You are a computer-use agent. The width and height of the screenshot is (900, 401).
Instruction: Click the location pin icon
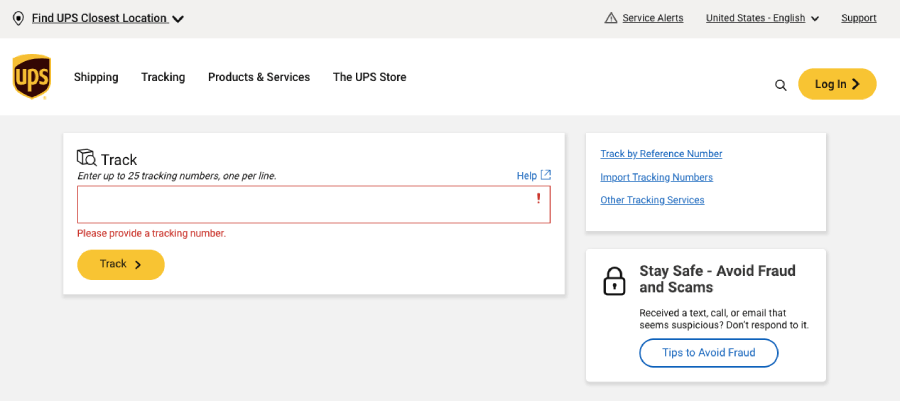pyautogui.click(x=18, y=18)
